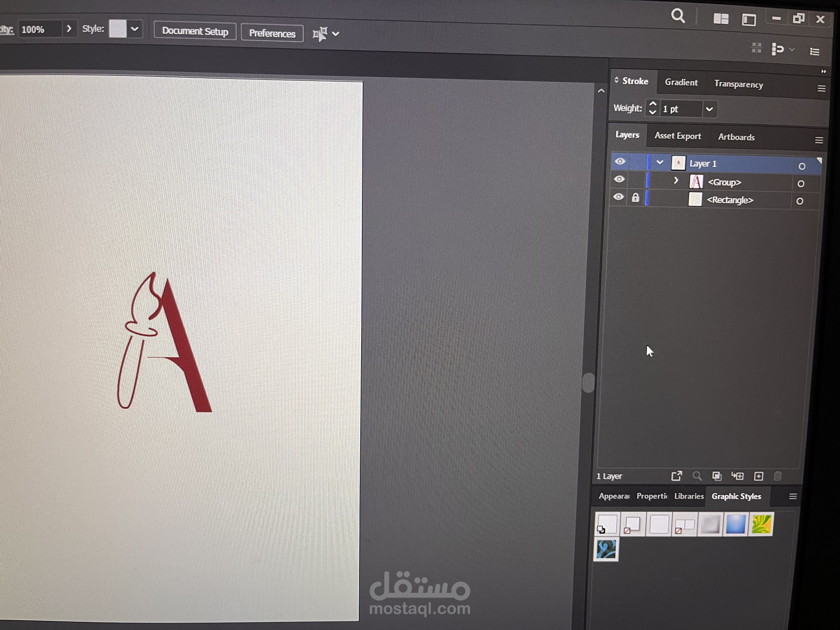The width and height of the screenshot is (840, 630).
Task: Open the Arrange Documents icon
Action: tap(720, 19)
